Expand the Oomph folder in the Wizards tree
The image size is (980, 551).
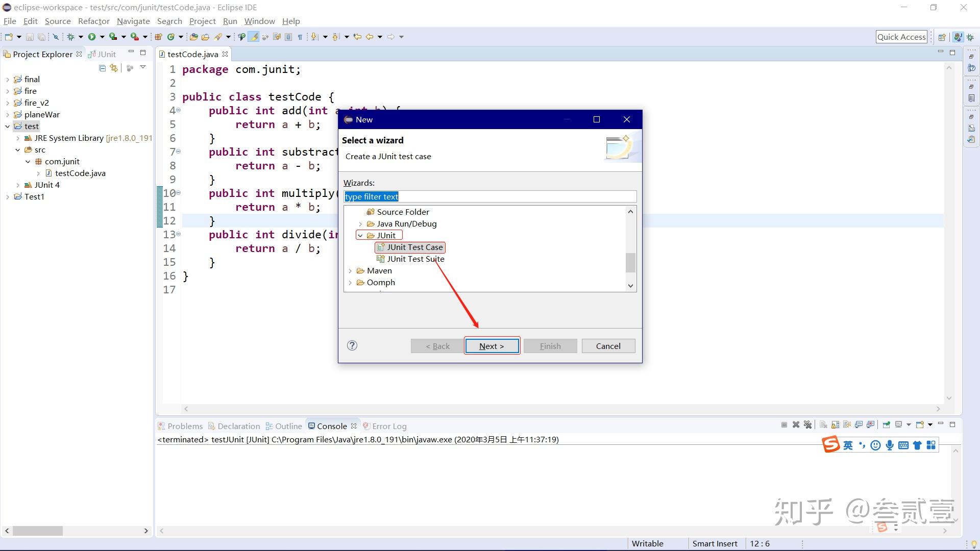350,283
